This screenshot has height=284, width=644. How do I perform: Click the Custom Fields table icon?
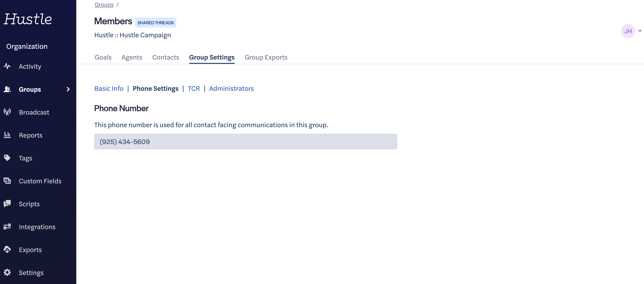pyautogui.click(x=7, y=181)
